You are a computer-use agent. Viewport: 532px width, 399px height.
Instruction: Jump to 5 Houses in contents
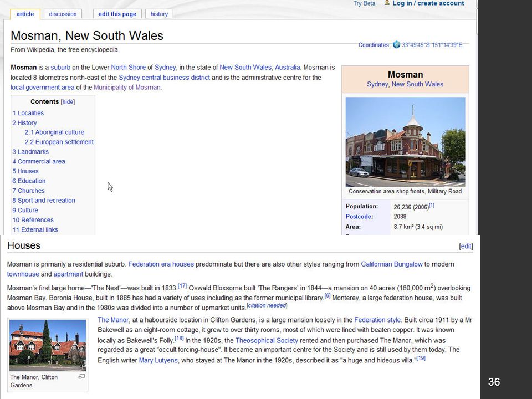pyautogui.click(x=25, y=171)
